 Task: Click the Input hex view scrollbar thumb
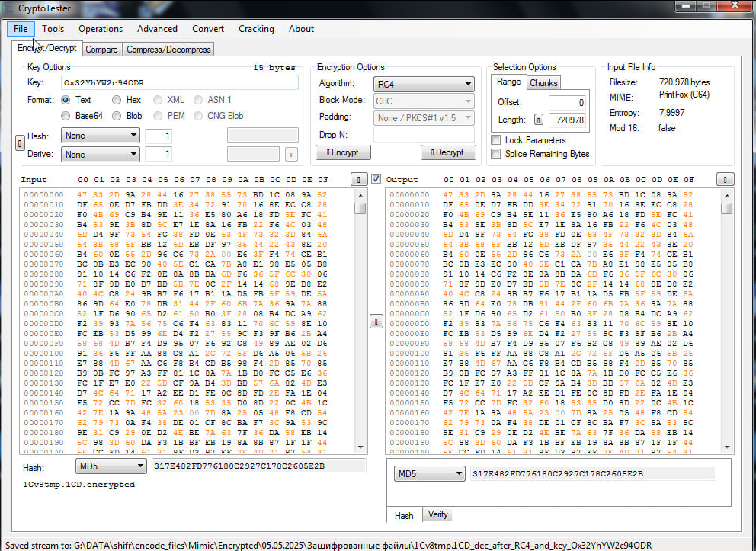[360, 208]
